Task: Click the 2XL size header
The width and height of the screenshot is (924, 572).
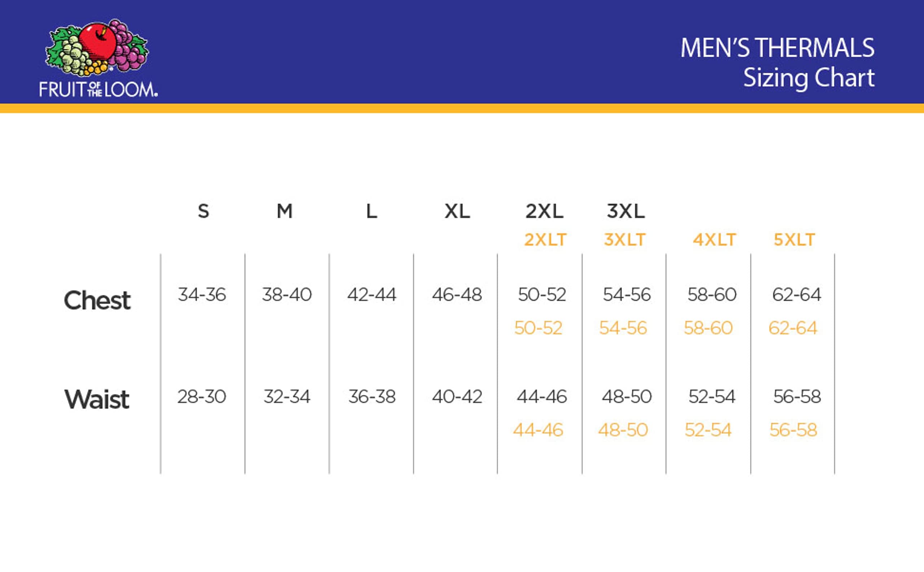Action: [544, 211]
